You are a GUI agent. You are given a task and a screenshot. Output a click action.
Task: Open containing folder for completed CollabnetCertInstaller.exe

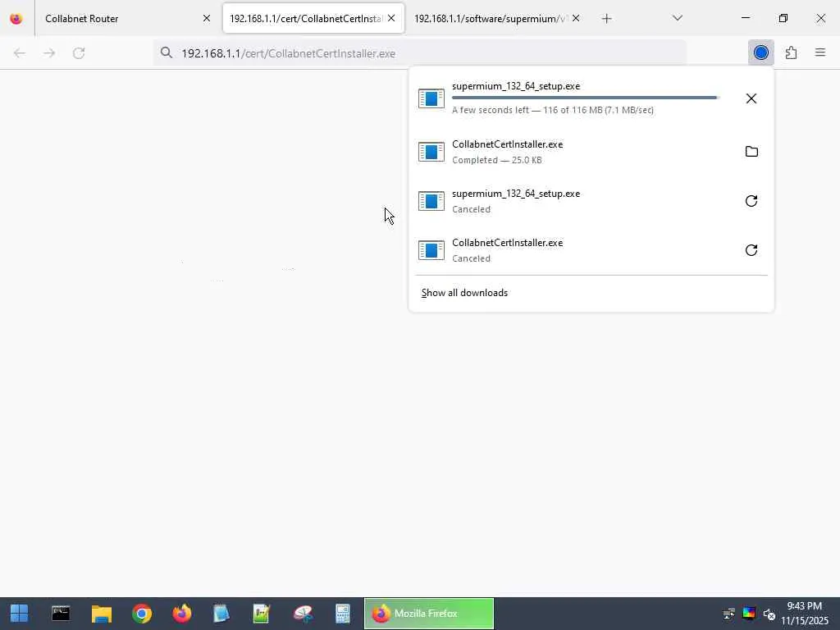[751, 152]
